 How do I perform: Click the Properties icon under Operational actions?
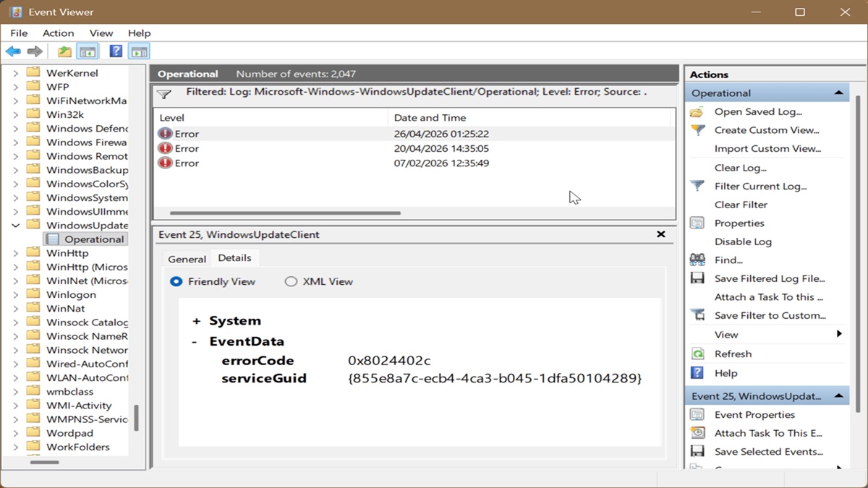(697, 223)
